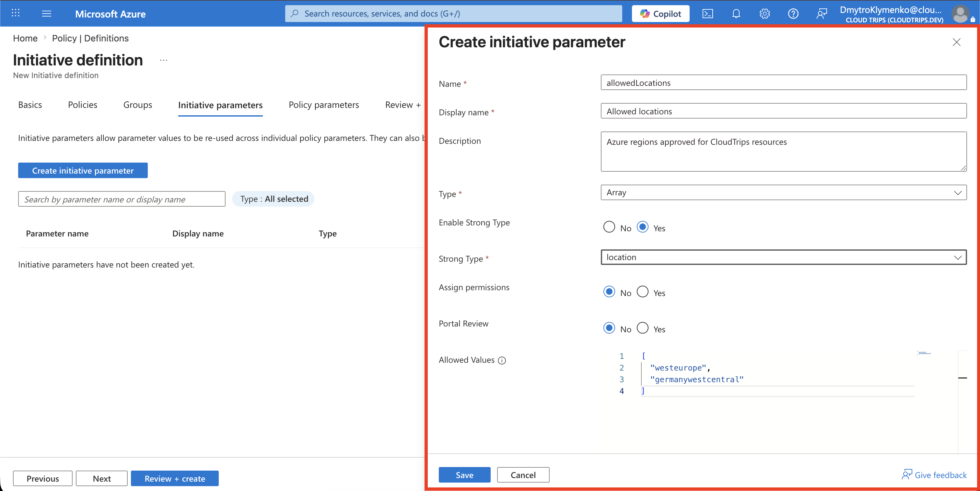Click the Home breadcrumb link
Viewport: 980px width, 491px height.
(x=25, y=39)
